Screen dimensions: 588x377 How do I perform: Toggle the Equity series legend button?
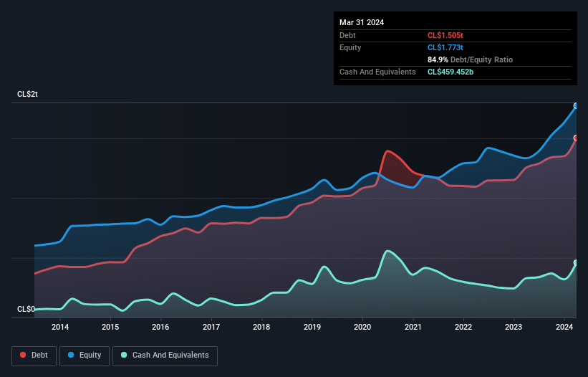pos(85,355)
